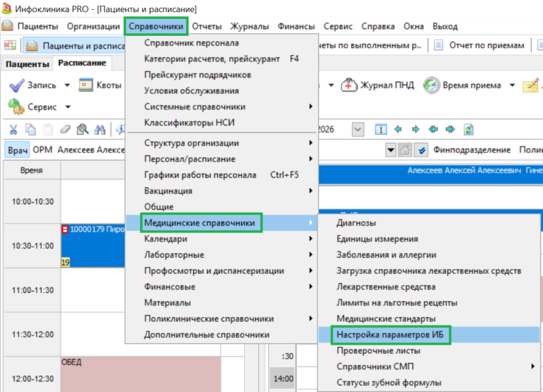Click the Время приема clock icon
The width and height of the screenshot is (543, 392).
(x=431, y=85)
